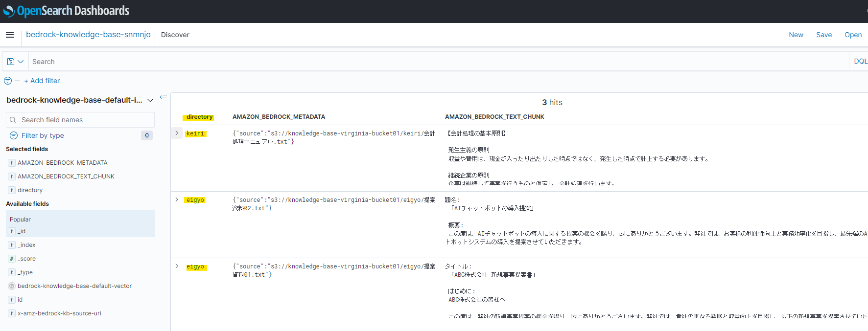The height and width of the screenshot is (331, 868).
Task: Click the type icon of _type field
Action: coord(12,272)
